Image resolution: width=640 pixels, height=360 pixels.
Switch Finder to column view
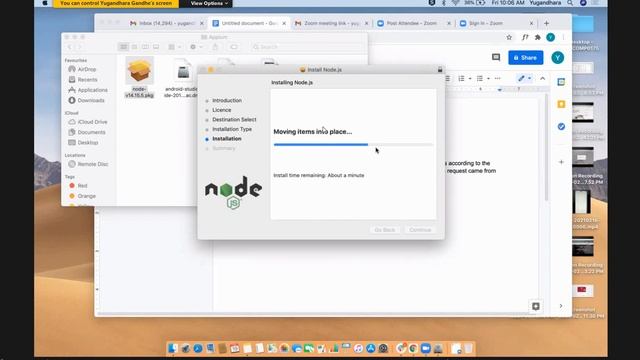pyautogui.click(x=145, y=47)
